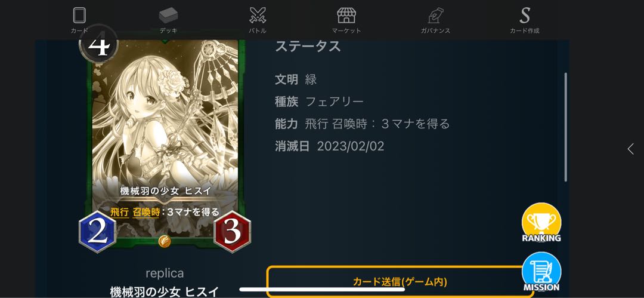The image size is (644, 298).
Task: Open the デッキ deck icon
Action: [x=168, y=16]
